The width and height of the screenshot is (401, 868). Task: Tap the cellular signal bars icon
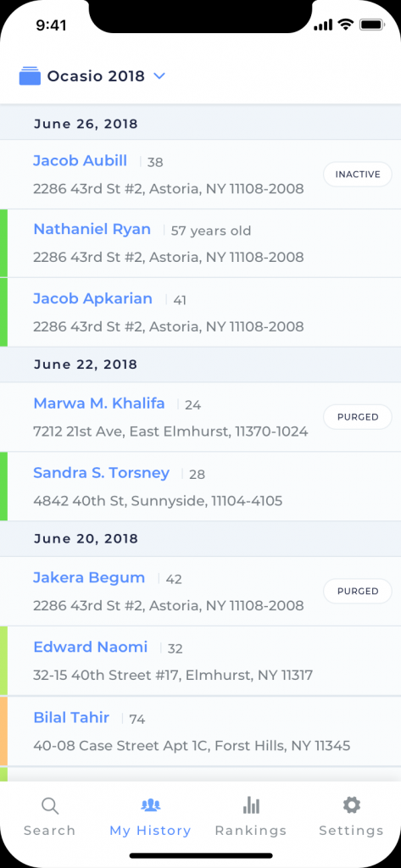coord(324,25)
